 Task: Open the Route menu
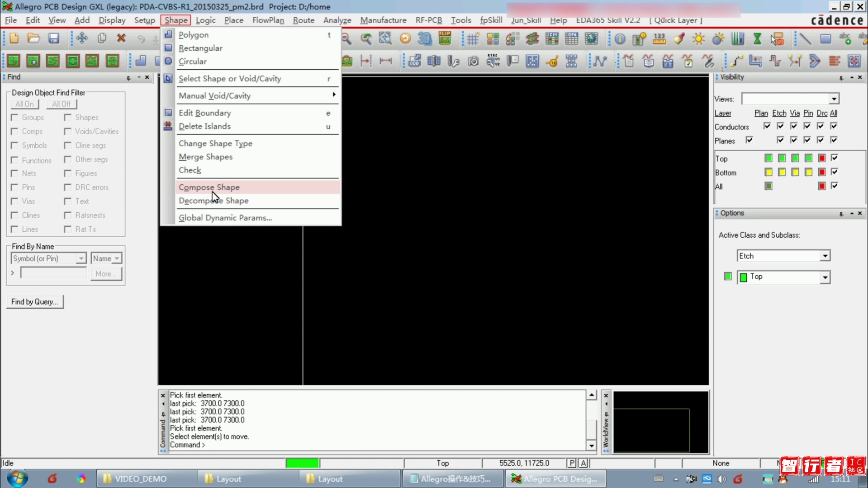pos(303,20)
